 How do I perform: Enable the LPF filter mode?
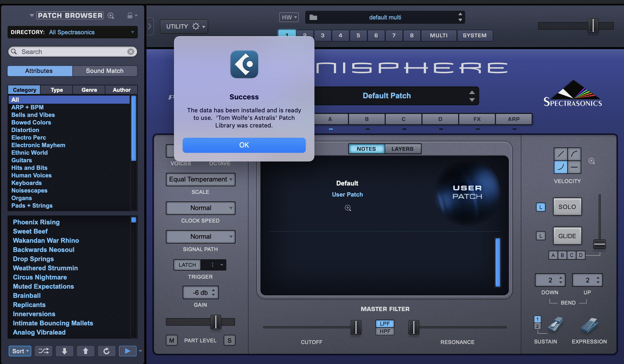tap(385, 323)
